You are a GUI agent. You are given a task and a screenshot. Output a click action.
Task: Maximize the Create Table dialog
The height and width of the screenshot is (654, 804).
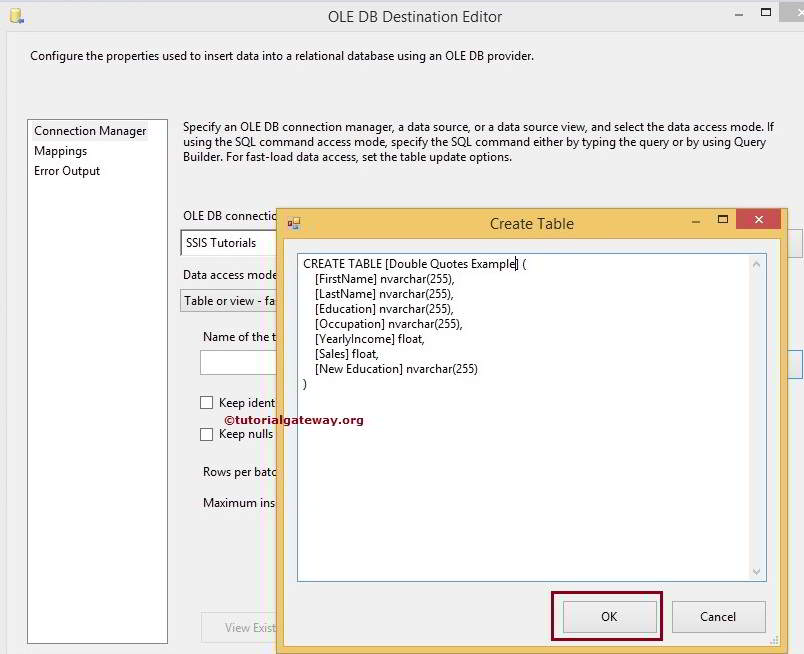[x=724, y=219]
